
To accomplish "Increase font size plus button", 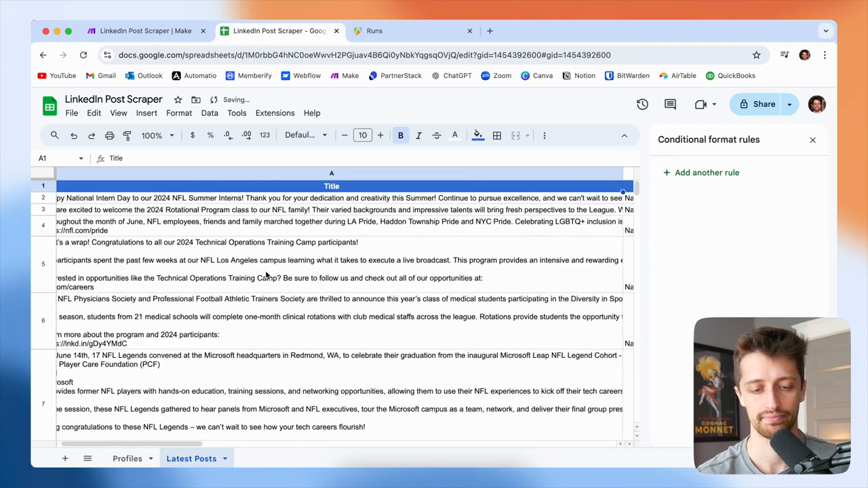I will pyautogui.click(x=380, y=136).
